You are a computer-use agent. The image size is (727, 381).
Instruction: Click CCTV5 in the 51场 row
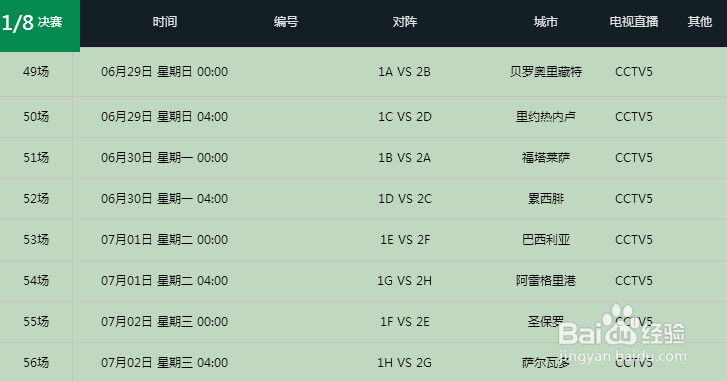[x=634, y=158]
